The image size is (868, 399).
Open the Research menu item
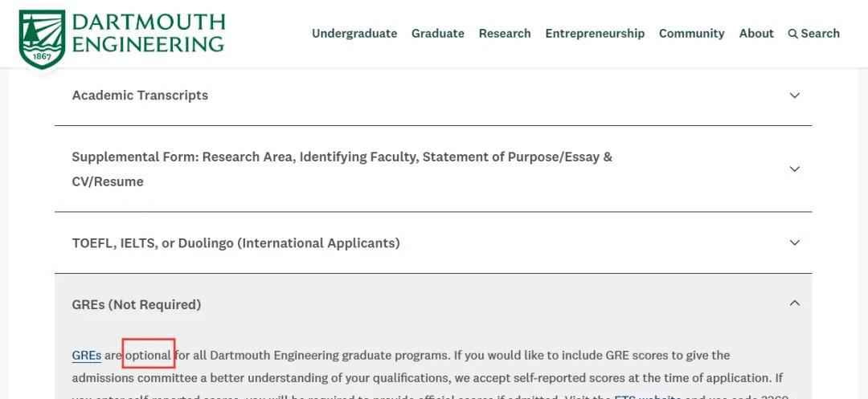505,33
